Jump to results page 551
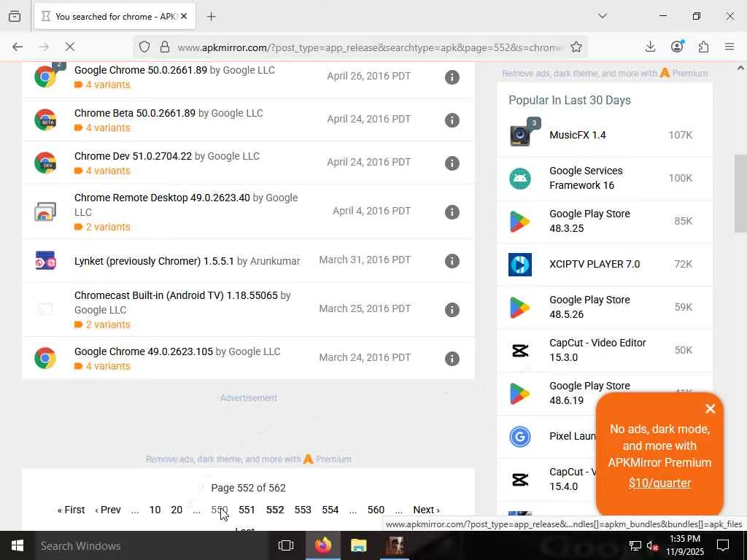The image size is (747, 560). [x=247, y=510]
